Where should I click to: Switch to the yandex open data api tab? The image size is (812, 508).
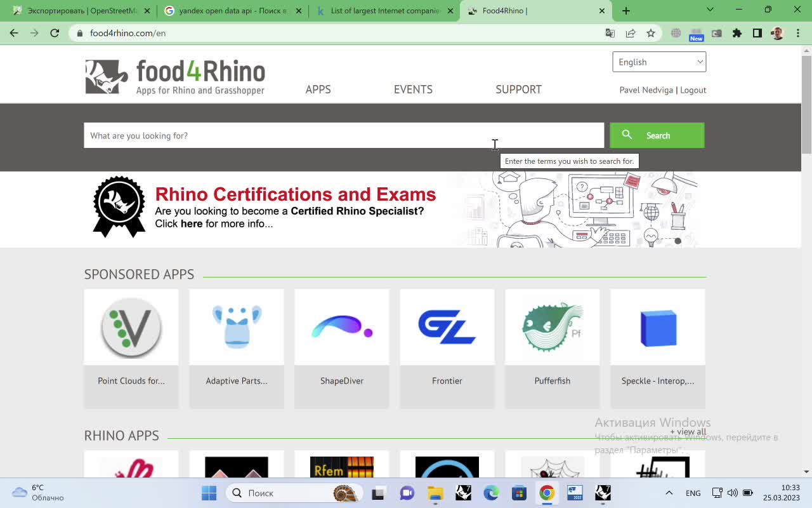(232, 11)
